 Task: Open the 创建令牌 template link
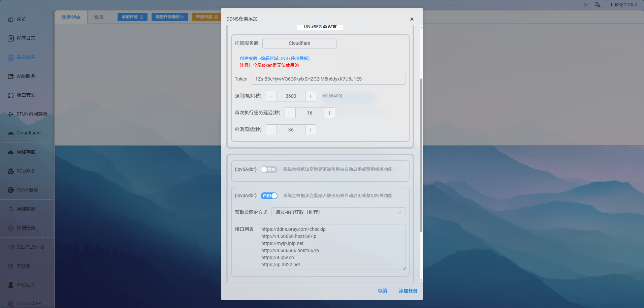275,59
